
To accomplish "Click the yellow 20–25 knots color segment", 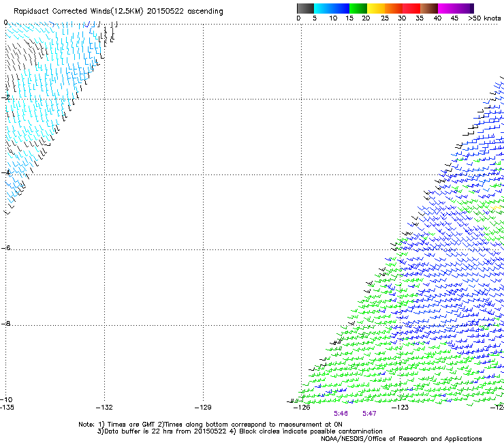I will (x=376, y=8).
